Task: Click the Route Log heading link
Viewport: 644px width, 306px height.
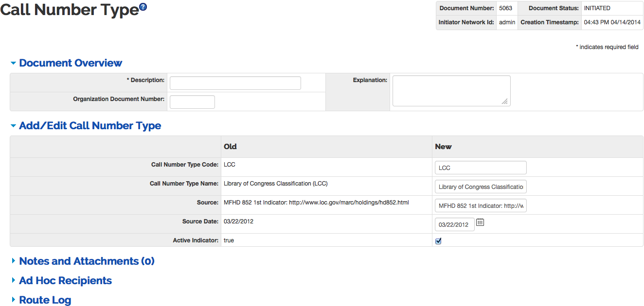Action: (x=45, y=300)
